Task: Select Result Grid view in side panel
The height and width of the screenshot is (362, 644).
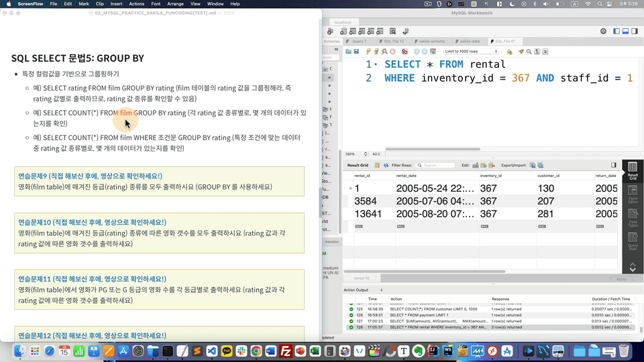Action: 633,171
